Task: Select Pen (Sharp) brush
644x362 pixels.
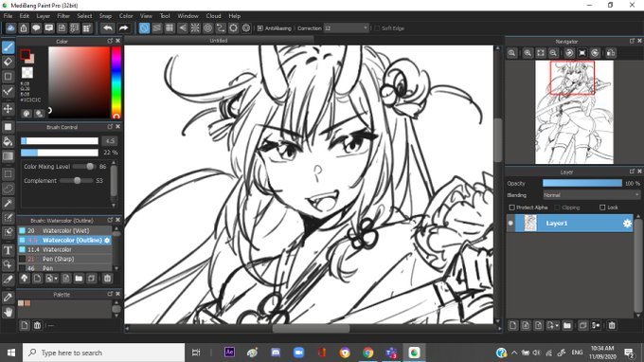Action: pos(65,259)
